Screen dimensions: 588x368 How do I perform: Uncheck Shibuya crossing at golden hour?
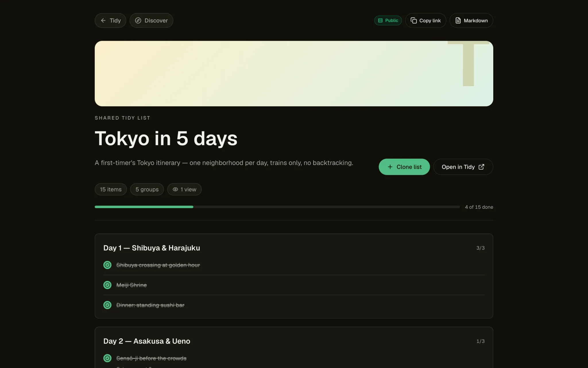pyautogui.click(x=107, y=265)
